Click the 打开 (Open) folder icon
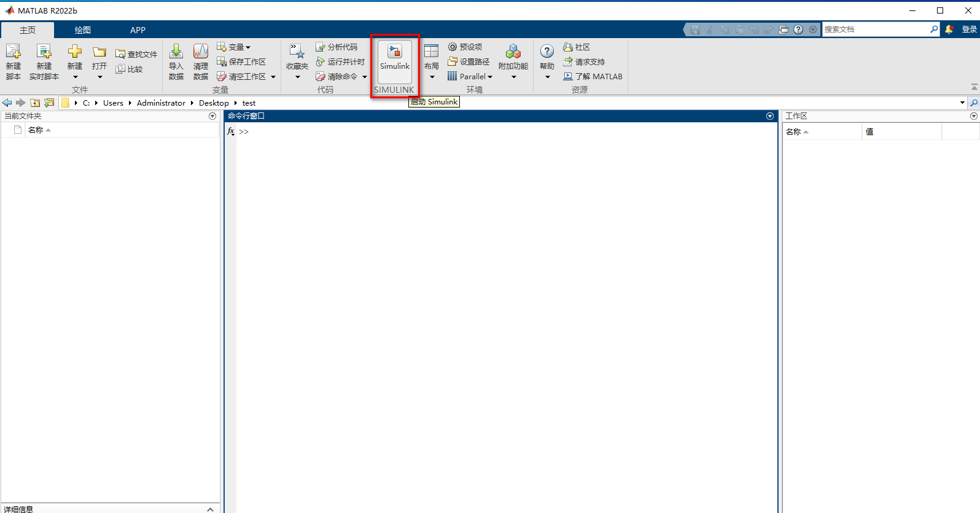This screenshot has width=980, height=513. pyautogui.click(x=99, y=52)
